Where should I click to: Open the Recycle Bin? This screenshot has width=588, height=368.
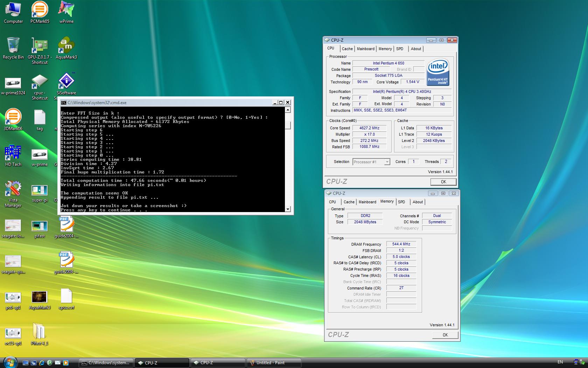(x=13, y=48)
